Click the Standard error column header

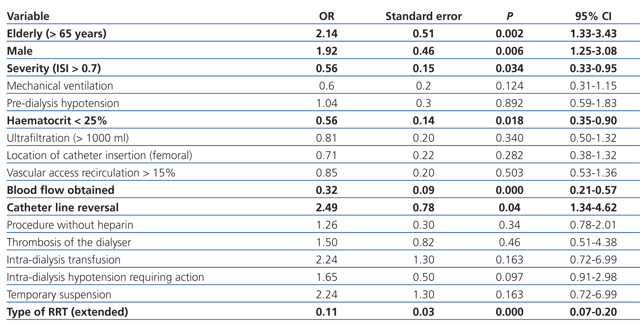(423, 16)
